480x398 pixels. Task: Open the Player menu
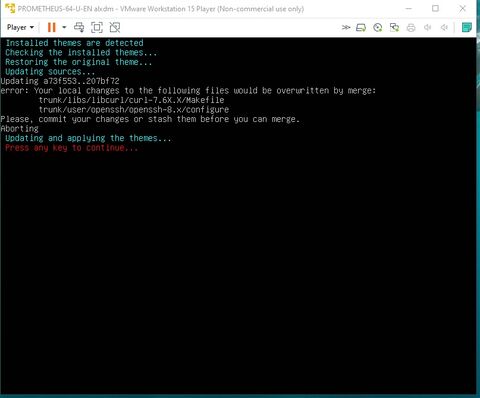pos(20,27)
